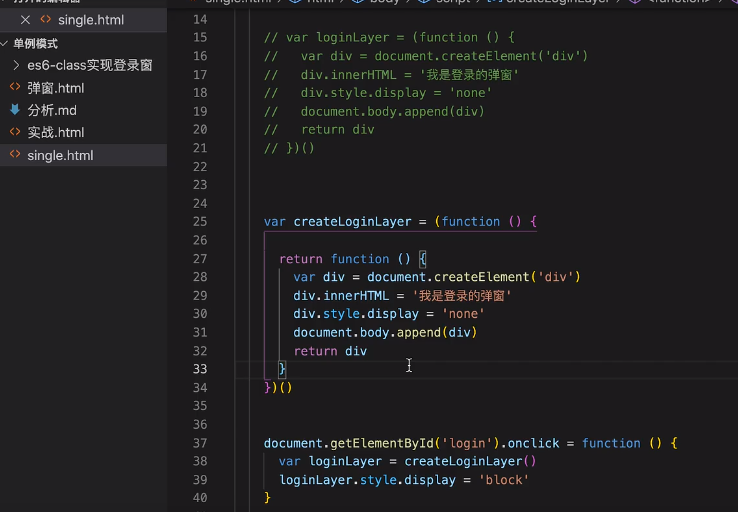Click createLoginLayer() call on line 38
This screenshot has width=738, height=512.
tap(470, 461)
